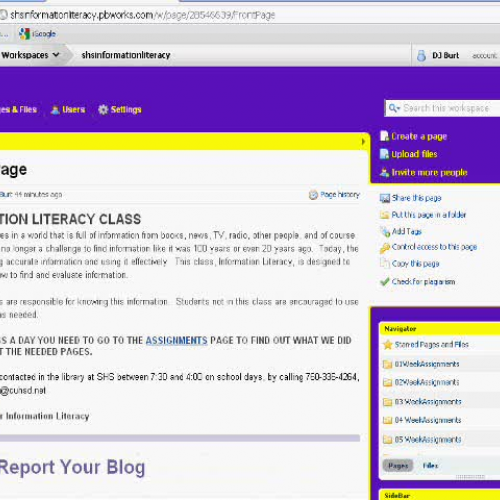
Task: Click the browser address bar URL
Action: point(142,15)
